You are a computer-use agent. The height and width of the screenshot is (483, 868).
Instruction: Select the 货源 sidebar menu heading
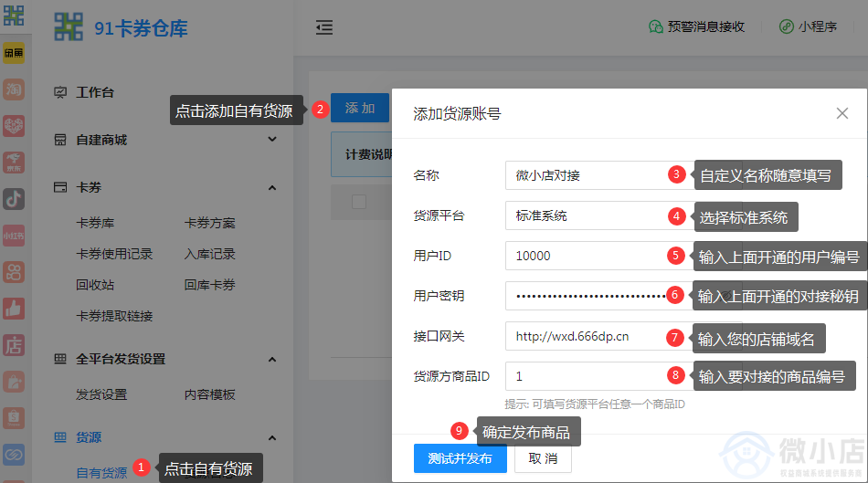click(x=89, y=437)
